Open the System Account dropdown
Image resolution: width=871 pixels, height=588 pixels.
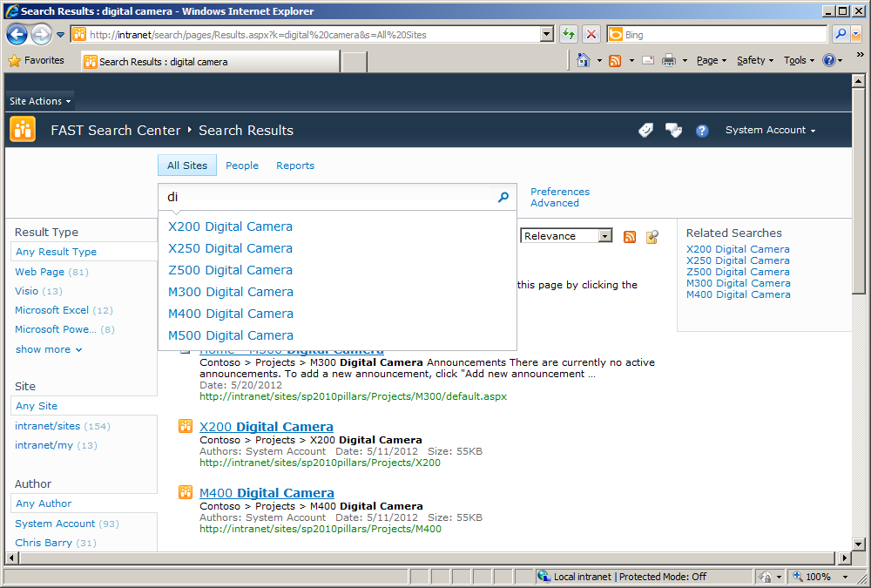(770, 130)
